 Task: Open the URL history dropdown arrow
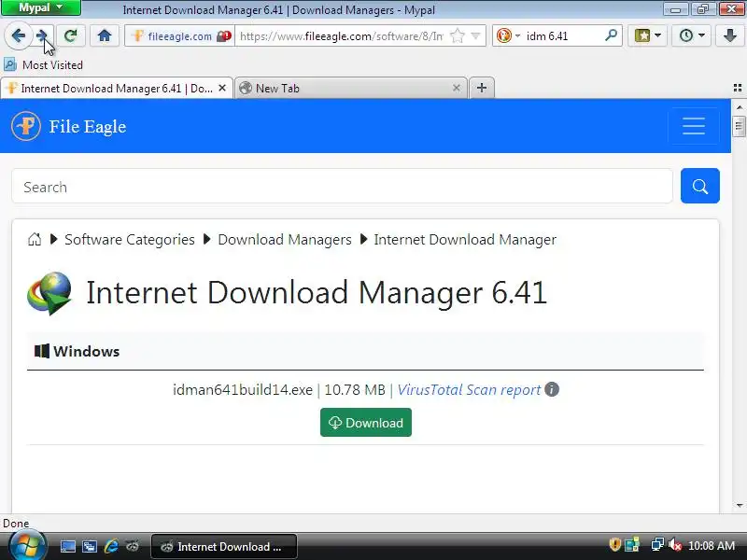(475, 35)
